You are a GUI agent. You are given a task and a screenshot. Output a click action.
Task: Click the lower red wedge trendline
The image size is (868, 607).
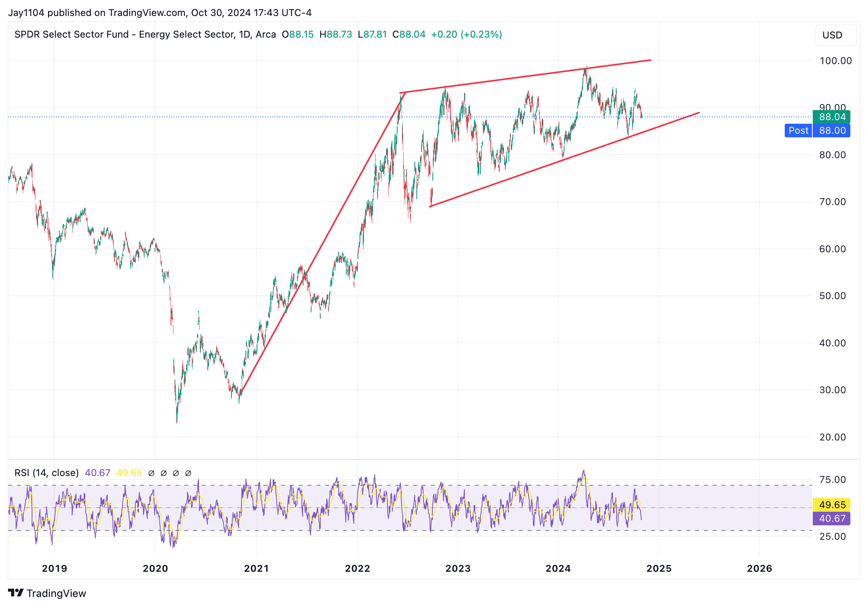point(565,160)
